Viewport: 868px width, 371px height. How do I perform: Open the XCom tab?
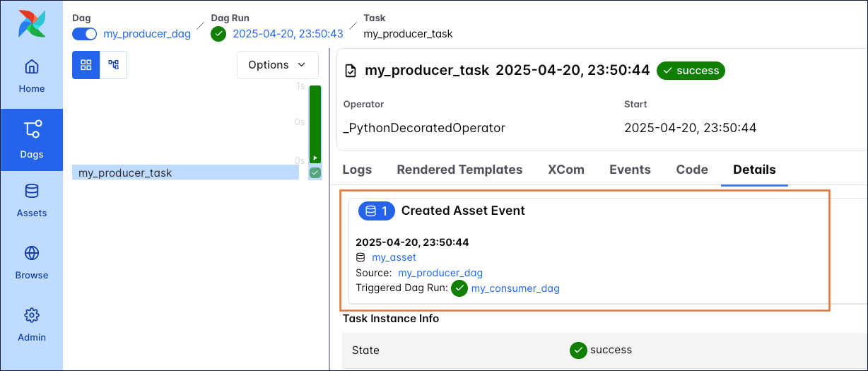tap(565, 170)
